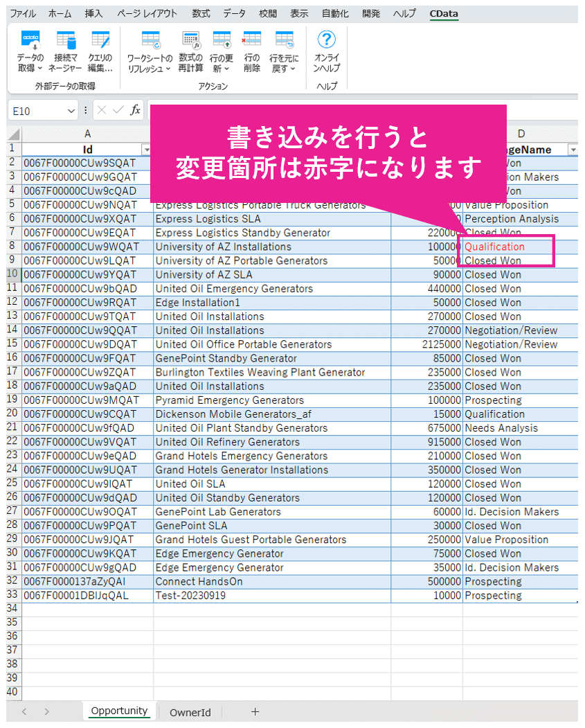The width and height of the screenshot is (585, 728).
Task: Click cell 0067F00000CUw9SQAT
Action: tap(87, 163)
